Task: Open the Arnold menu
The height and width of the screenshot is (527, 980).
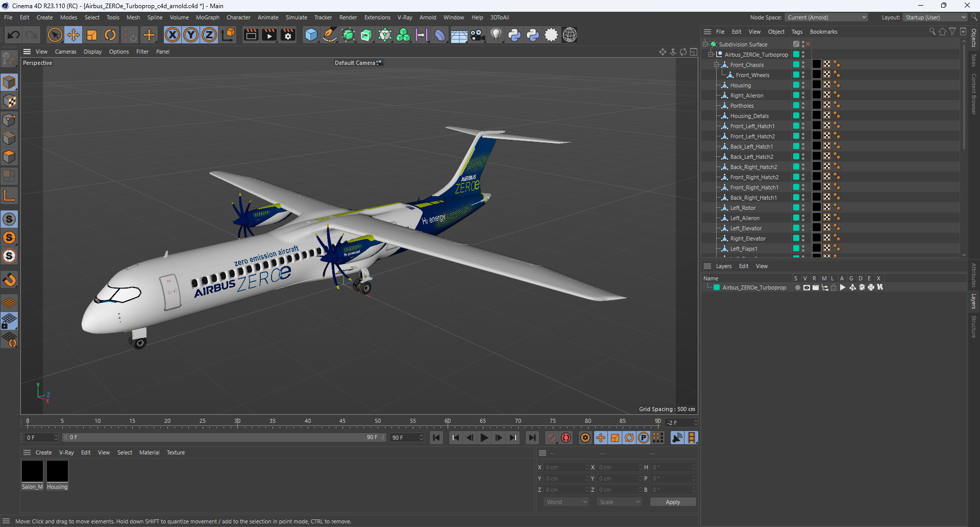Action: tap(428, 17)
